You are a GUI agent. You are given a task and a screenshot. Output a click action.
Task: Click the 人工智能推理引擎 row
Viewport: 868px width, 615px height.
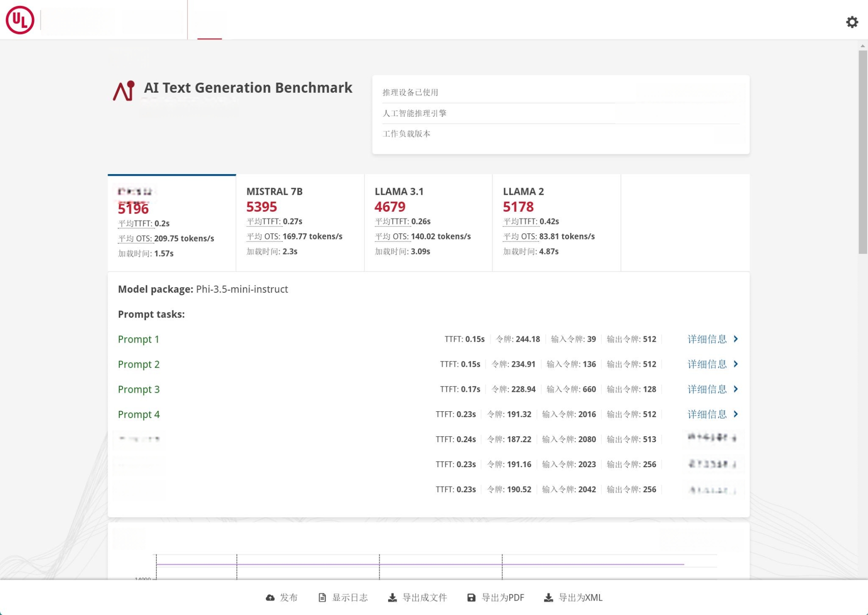(x=561, y=113)
